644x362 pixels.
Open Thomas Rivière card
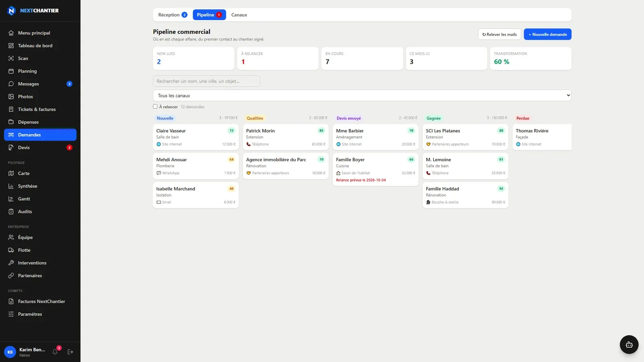coord(542,137)
